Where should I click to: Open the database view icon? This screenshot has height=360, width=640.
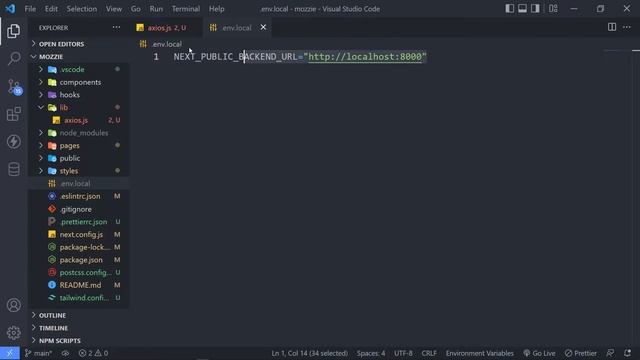pos(13,169)
